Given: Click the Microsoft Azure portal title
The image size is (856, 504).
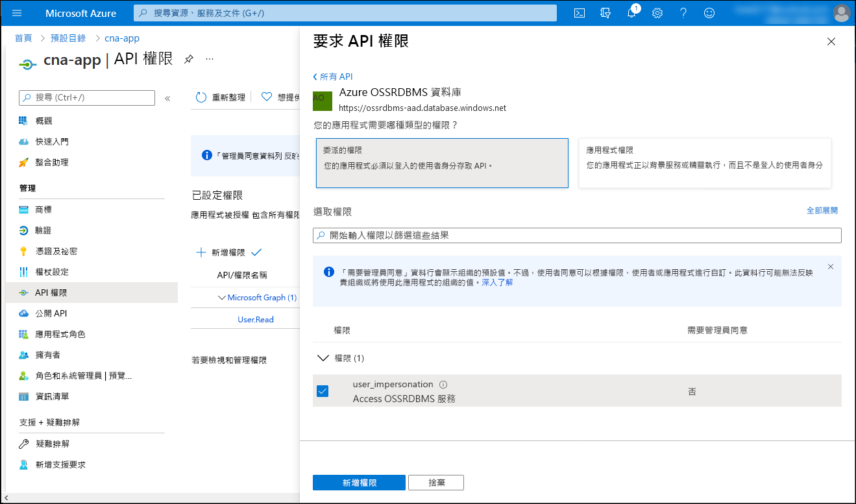Looking at the screenshot, I should point(81,13).
